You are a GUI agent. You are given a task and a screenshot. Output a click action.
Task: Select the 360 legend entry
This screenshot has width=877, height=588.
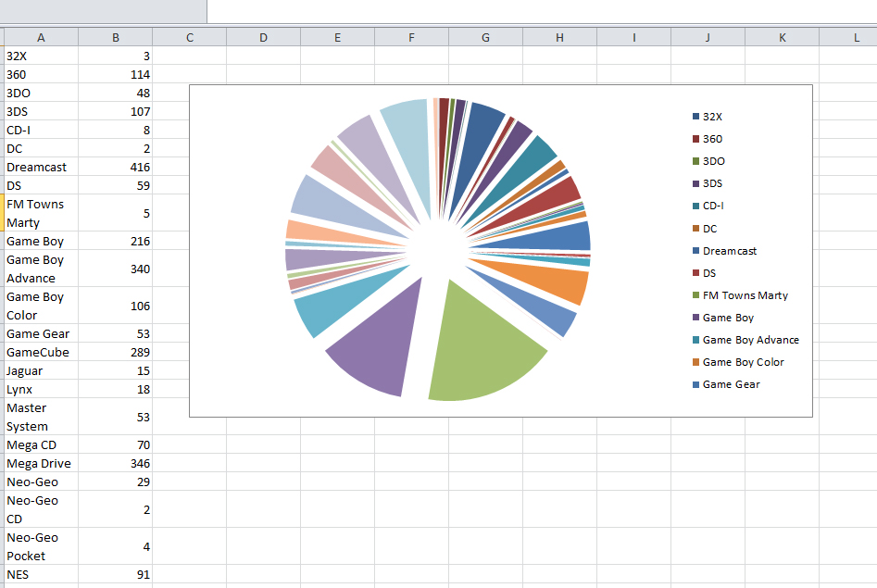pyautogui.click(x=708, y=139)
